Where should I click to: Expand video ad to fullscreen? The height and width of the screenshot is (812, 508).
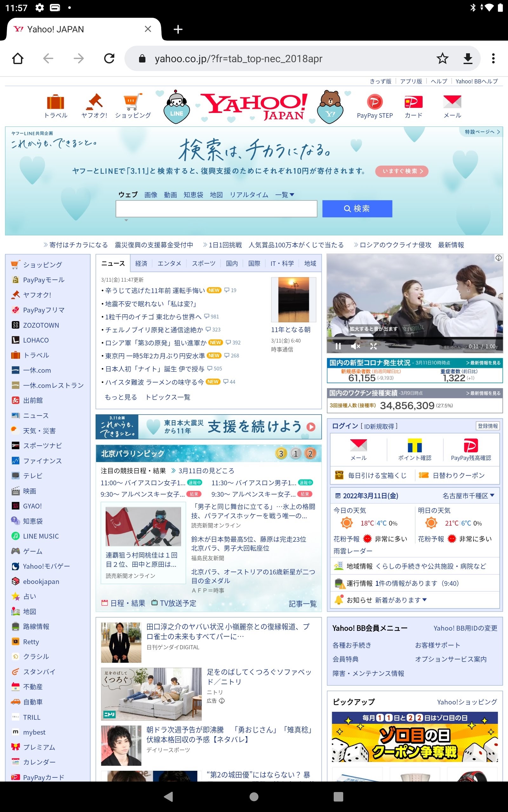(x=373, y=346)
